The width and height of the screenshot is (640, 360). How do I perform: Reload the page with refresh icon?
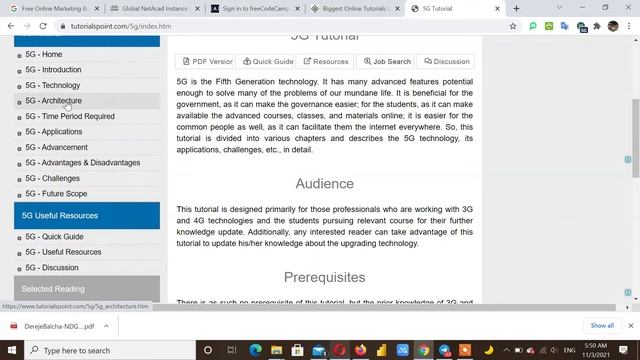tap(43, 26)
